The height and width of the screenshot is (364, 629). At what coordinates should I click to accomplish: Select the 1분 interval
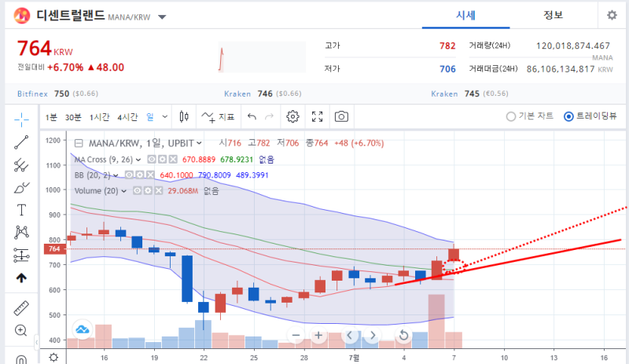tap(51, 117)
